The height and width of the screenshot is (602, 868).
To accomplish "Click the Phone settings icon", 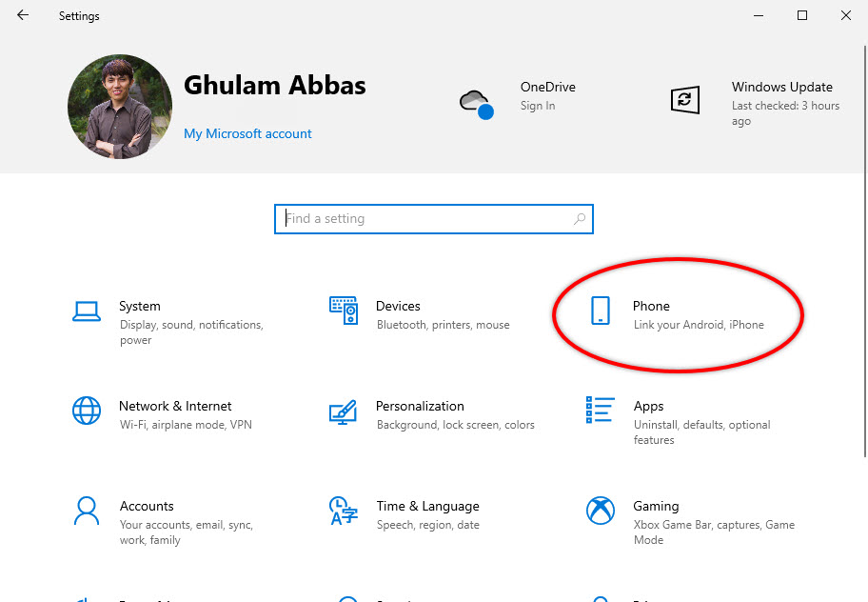I will click(x=600, y=311).
